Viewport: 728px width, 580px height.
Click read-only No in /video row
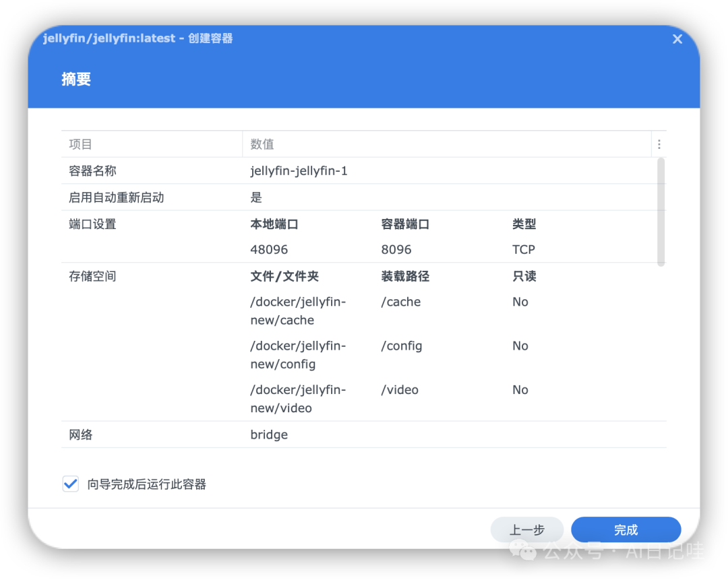(520, 390)
